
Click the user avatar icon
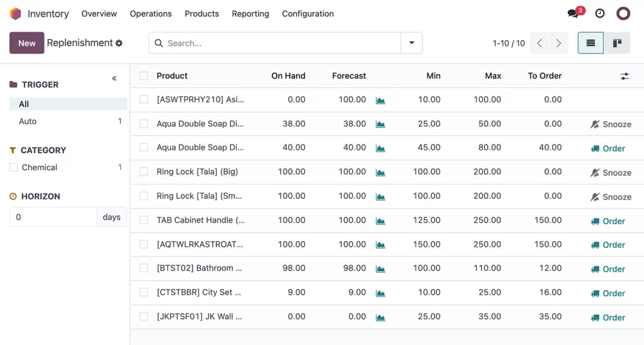pyautogui.click(x=623, y=13)
